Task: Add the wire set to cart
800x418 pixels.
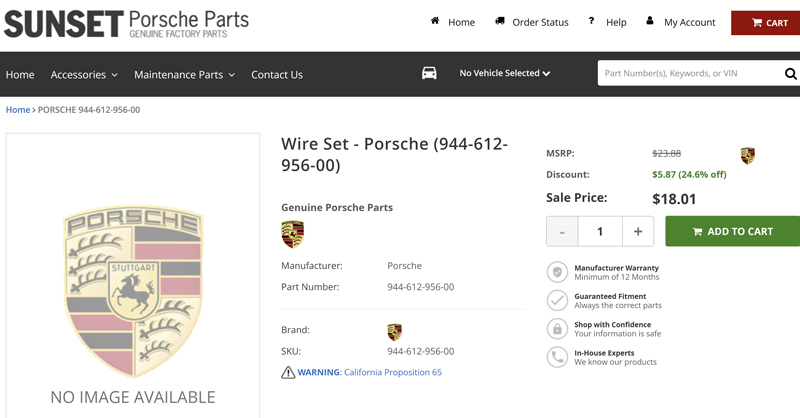Action: (733, 231)
